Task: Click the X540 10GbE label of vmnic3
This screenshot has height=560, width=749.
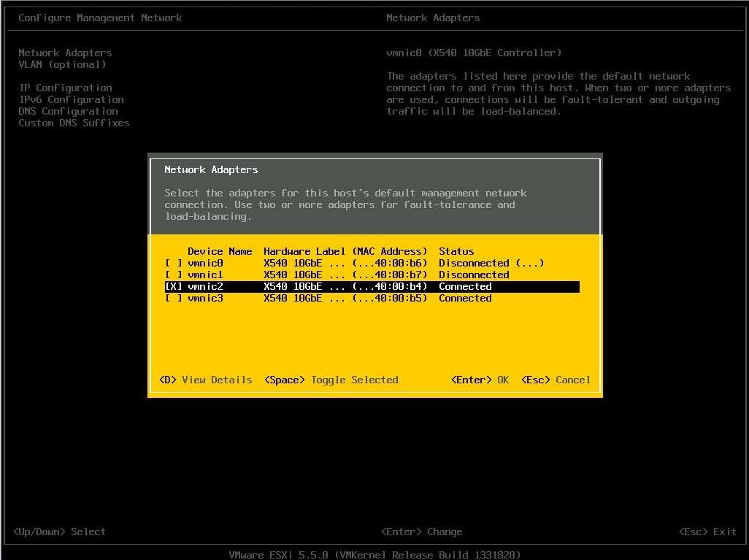Action: 304,298
